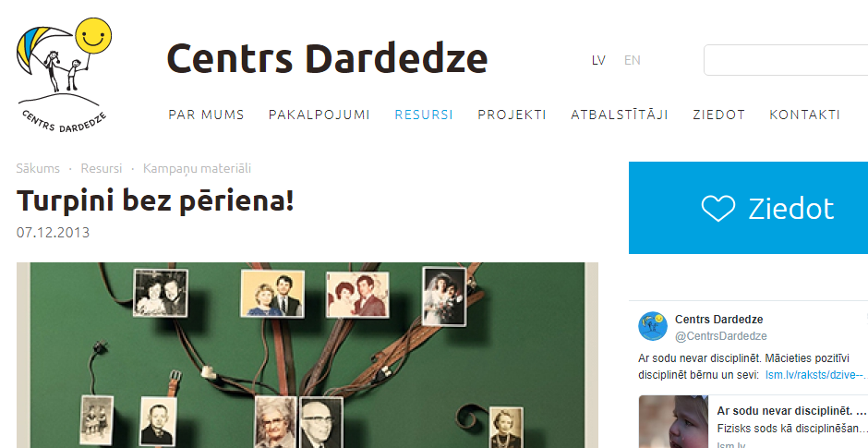Go to Sākums breadcrumb link

click(x=38, y=168)
